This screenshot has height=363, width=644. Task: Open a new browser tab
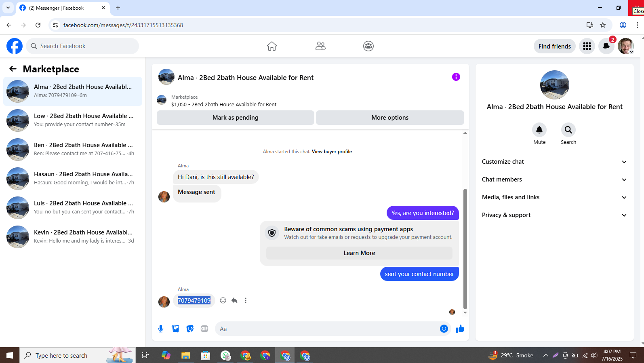click(x=118, y=8)
